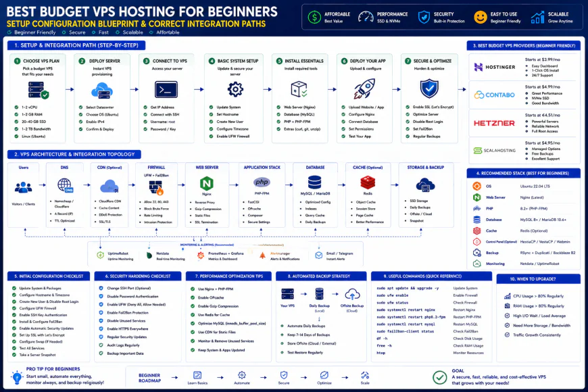Image resolution: width=588 pixels, height=392 pixels.
Task: Select the cloud icon in Deploy Server step
Action: 102,91
